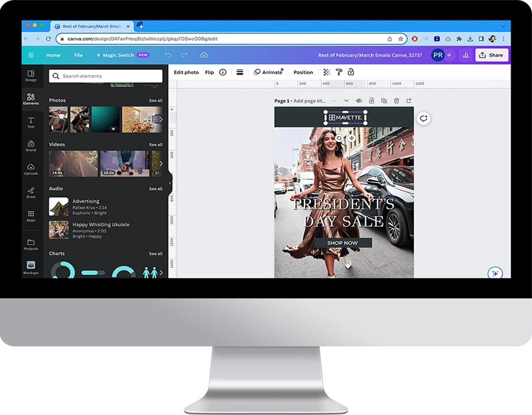Select the Text tool in sidebar
Viewport: 532px width, 415px height.
coord(31,122)
